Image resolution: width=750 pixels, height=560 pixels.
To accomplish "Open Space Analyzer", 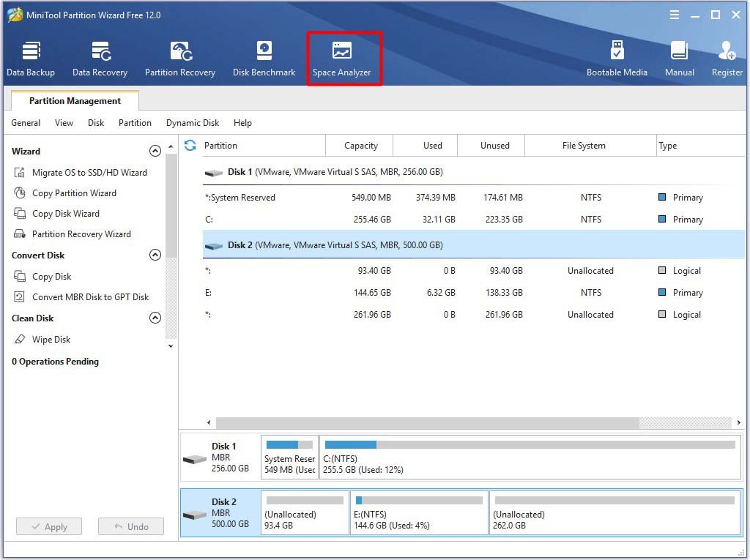I will click(341, 59).
